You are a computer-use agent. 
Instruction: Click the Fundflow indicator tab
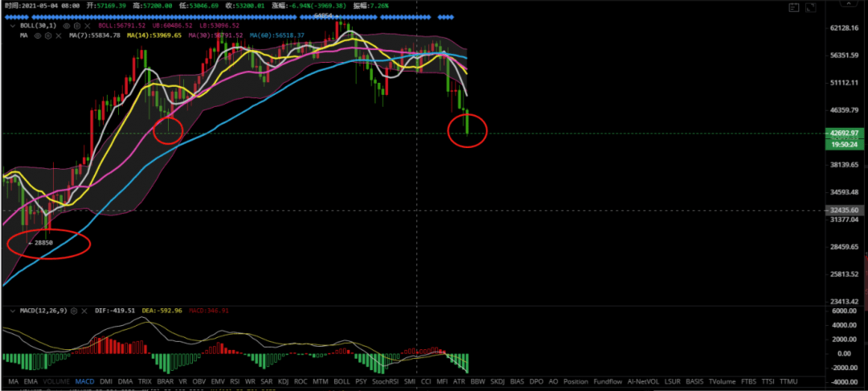click(608, 381)
